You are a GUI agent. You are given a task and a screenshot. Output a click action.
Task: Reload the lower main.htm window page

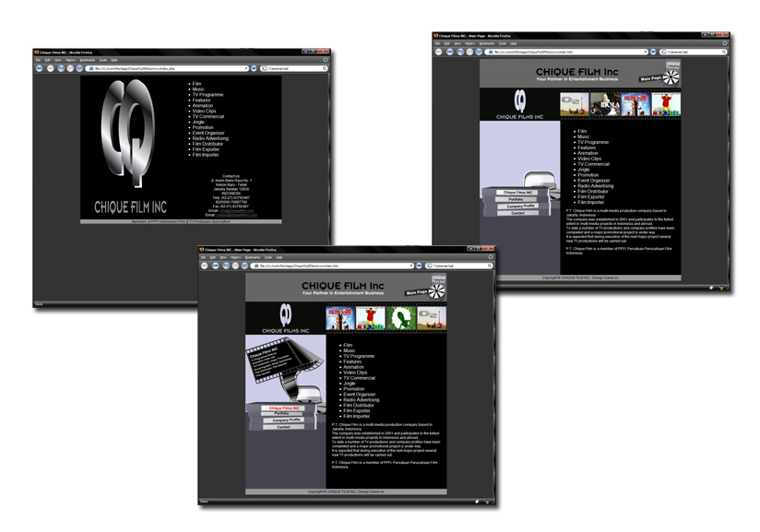click(226, 266)
